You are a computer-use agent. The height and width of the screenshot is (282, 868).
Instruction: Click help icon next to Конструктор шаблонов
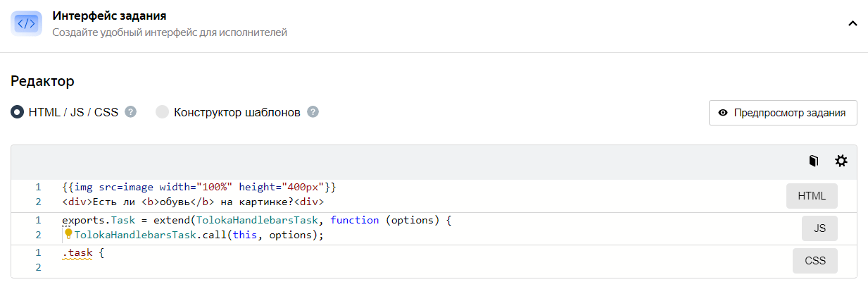pyautogui.click(x=313, y=112)
